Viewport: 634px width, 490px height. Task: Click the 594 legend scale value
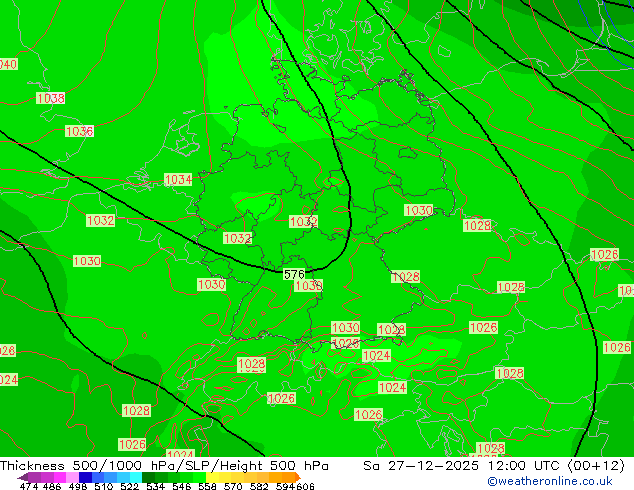[x=285, y=486]
